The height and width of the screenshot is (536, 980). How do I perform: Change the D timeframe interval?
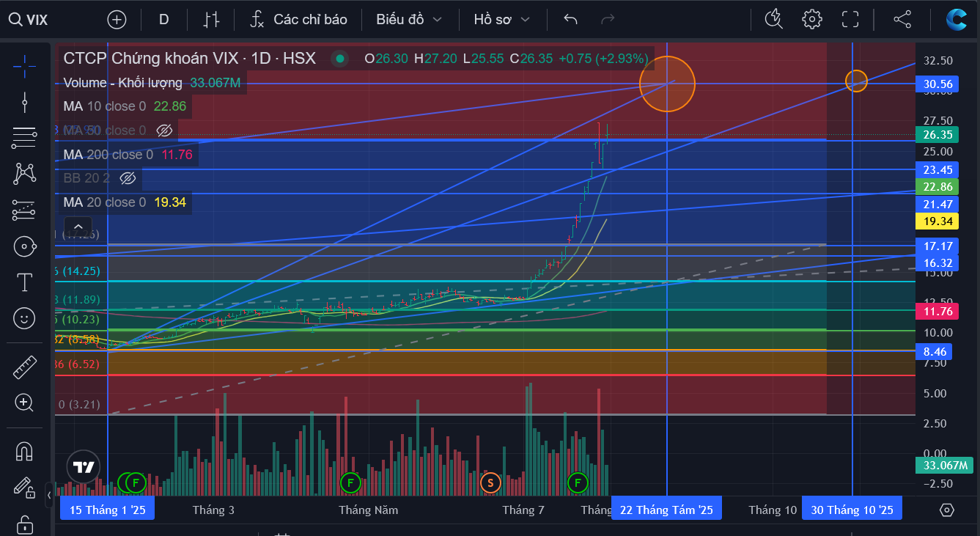pyautogui.click(x=163, y=20)
